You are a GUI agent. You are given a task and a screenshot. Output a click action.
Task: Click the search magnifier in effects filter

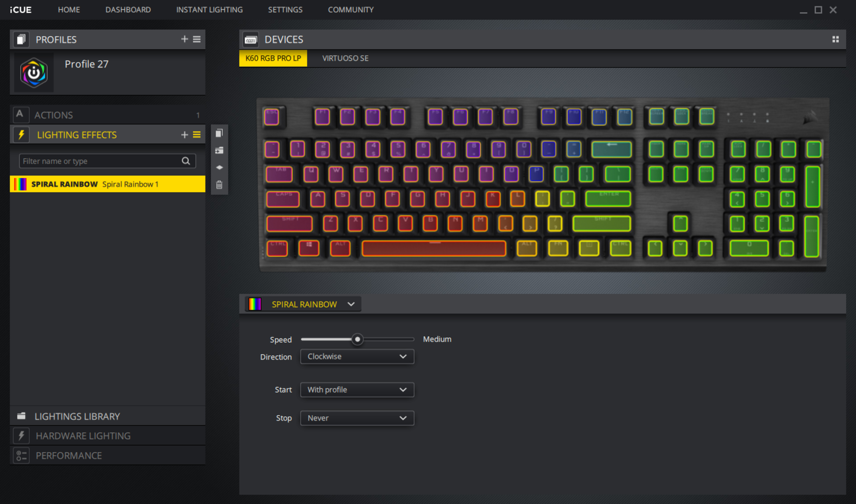tap(186, 161)
